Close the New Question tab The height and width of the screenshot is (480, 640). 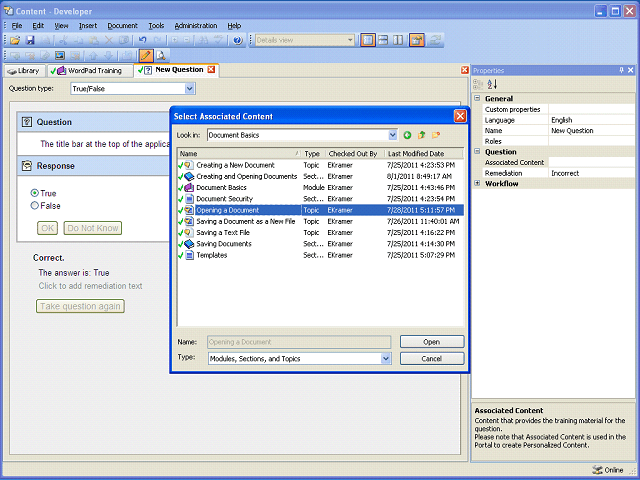211,69
